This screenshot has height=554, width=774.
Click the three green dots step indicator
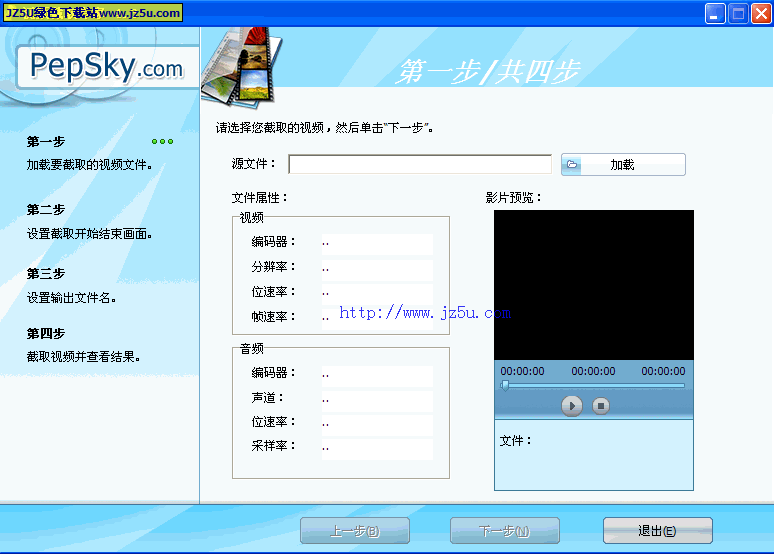162,142
